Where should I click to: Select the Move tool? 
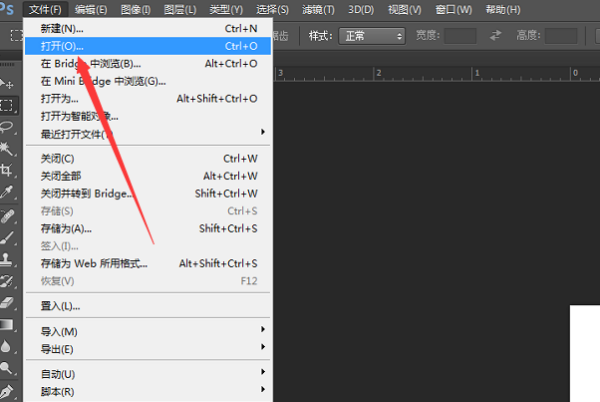[x=7, y=83]
